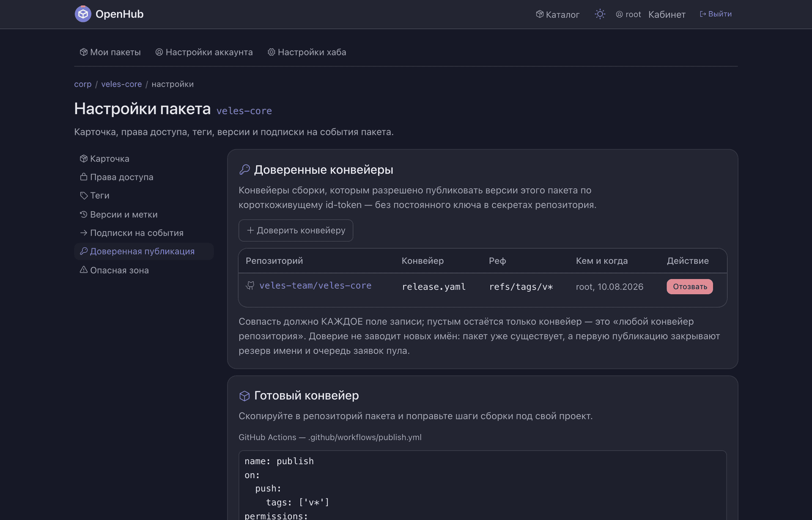Click the key icon beside Доверенные конвейеры
This screenshot has height=520, width=812.
(244, 170)
